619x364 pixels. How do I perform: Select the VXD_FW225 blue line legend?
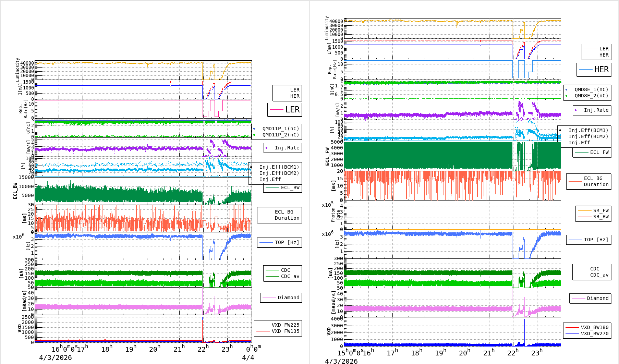[x=278, y=325]
